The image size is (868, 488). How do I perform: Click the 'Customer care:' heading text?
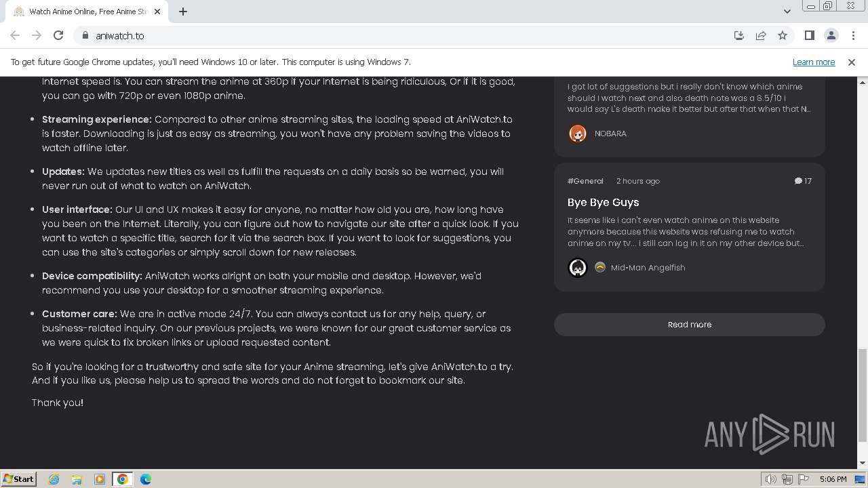point(79,314)
